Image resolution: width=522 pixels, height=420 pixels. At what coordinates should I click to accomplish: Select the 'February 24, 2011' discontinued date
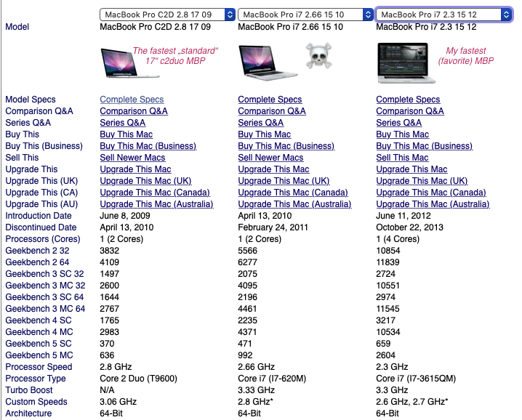coord(273,227)
